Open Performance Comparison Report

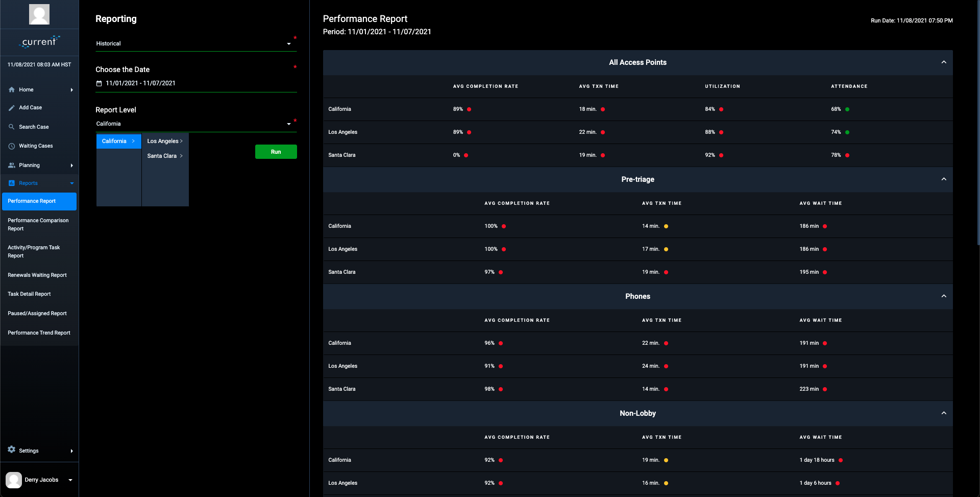point(39,225)
